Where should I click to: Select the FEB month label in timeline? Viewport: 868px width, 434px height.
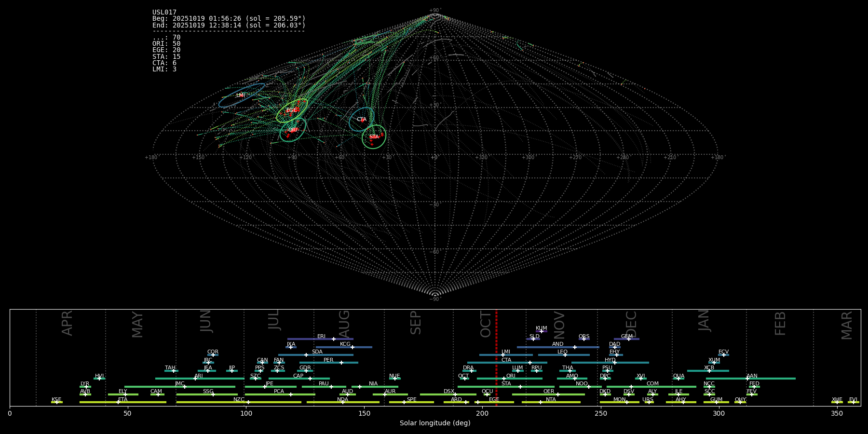point(780,324)
